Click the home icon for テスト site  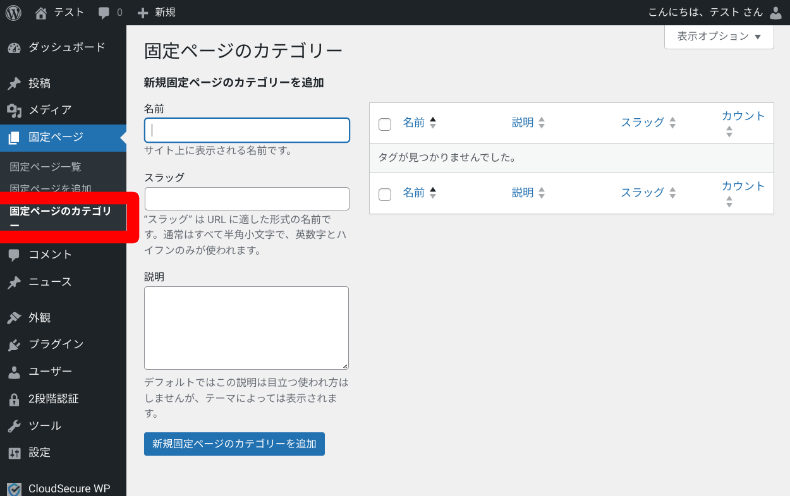point(41,13)
